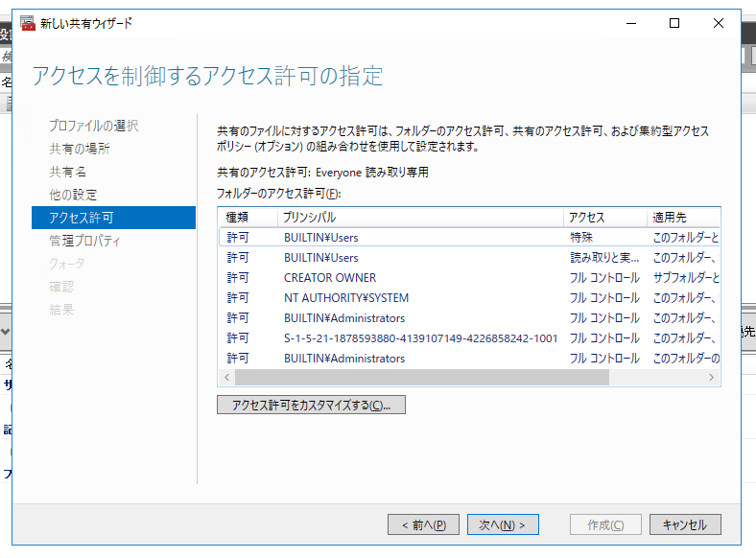The width and height of the screenshot is (756, 558).
Task: Select the NT AUTHORITY¥SYSTEM row
Action: (x=469, y=298)
